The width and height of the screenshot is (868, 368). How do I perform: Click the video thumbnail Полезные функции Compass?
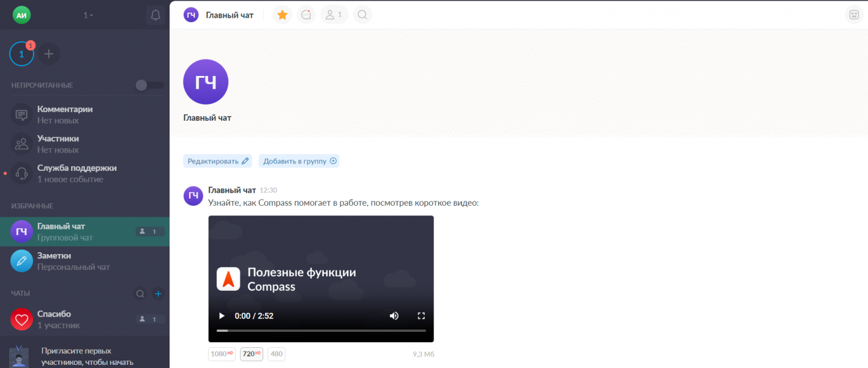coord(321,279)
